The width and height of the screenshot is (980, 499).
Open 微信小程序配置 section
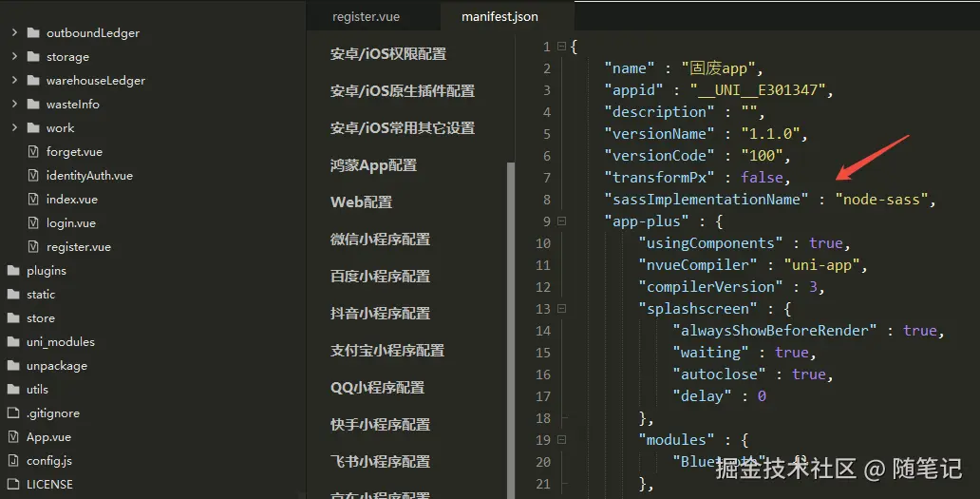380,240
